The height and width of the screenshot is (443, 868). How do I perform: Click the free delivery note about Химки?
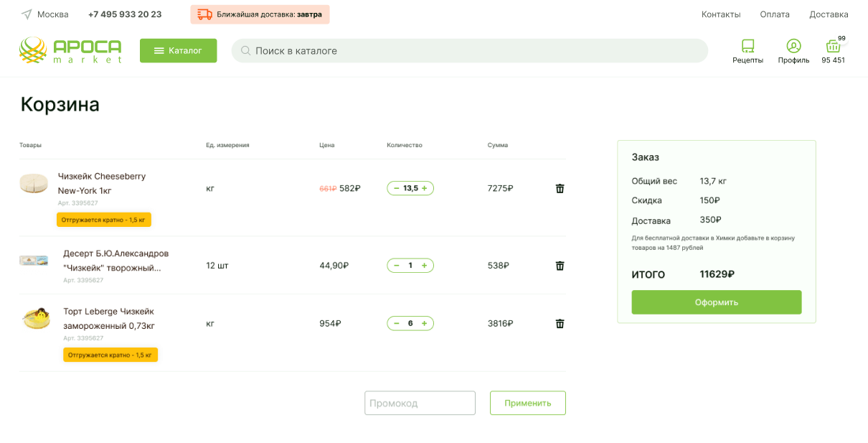click(x=713, y=243)
